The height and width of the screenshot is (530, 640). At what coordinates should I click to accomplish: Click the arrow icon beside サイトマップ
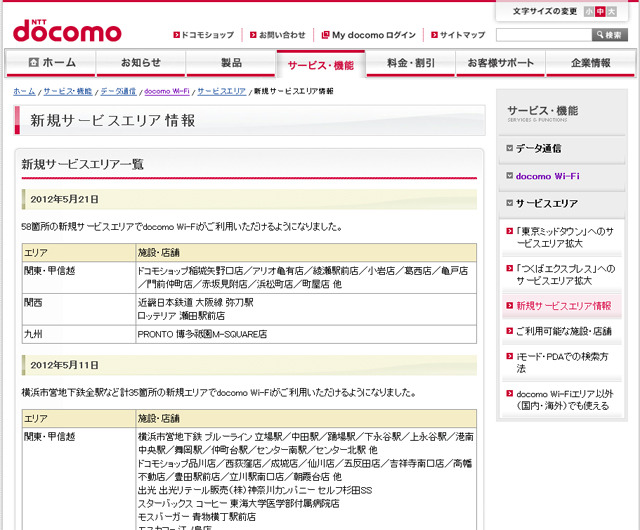434,35
